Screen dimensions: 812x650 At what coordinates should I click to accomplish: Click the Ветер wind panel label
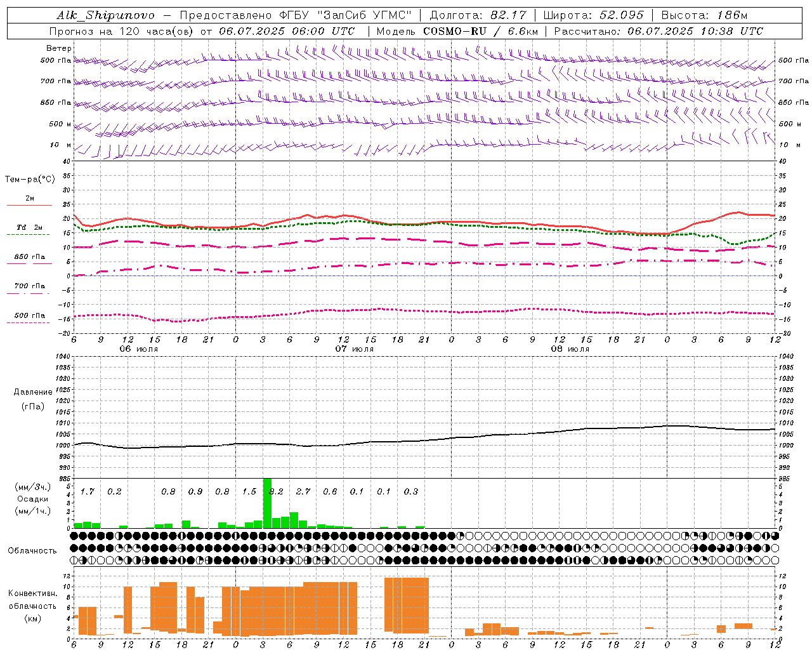(59, 48)
